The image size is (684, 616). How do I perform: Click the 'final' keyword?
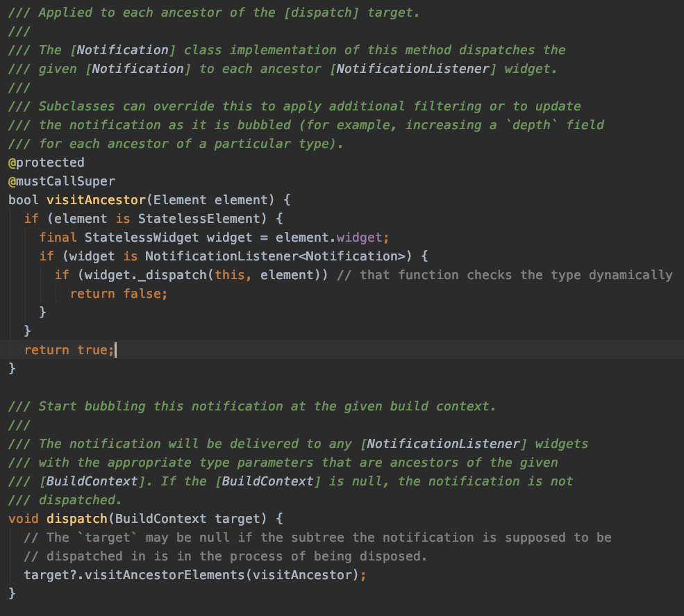click(58, 238)
